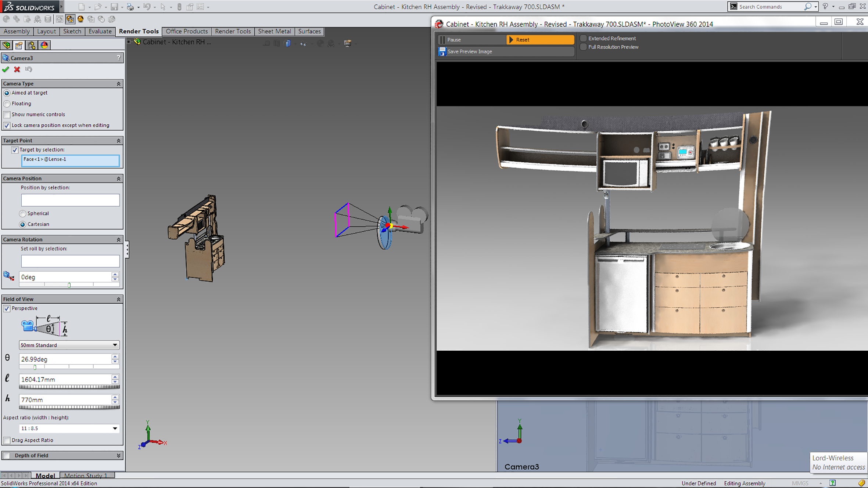The height and width of the screenshot is (488, 868).
Task: Open the 50mm Standard lens dropdown
Action: pyautogui.click(x=115, y=345)
